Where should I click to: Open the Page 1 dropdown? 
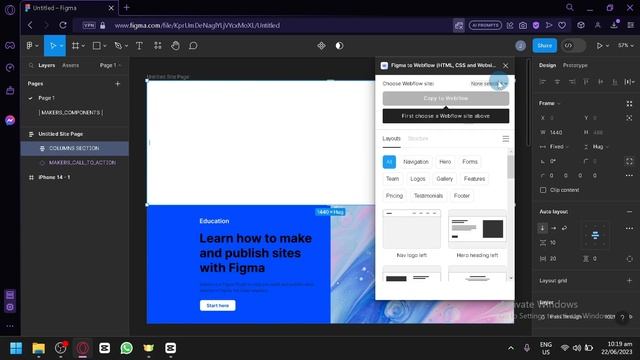110,65
